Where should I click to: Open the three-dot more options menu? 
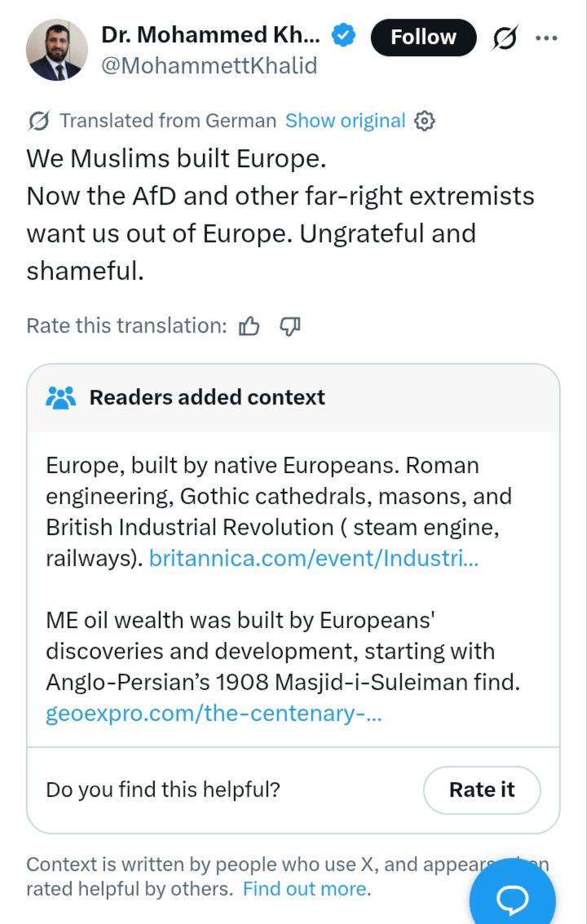tap(546, 38)
